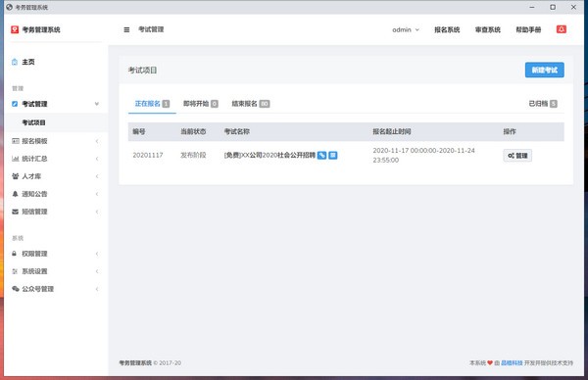Image resolution: width=588 pixels, height=380 pixels.
Task: Click the 新建考试 button
Action: tap(544, 71)
